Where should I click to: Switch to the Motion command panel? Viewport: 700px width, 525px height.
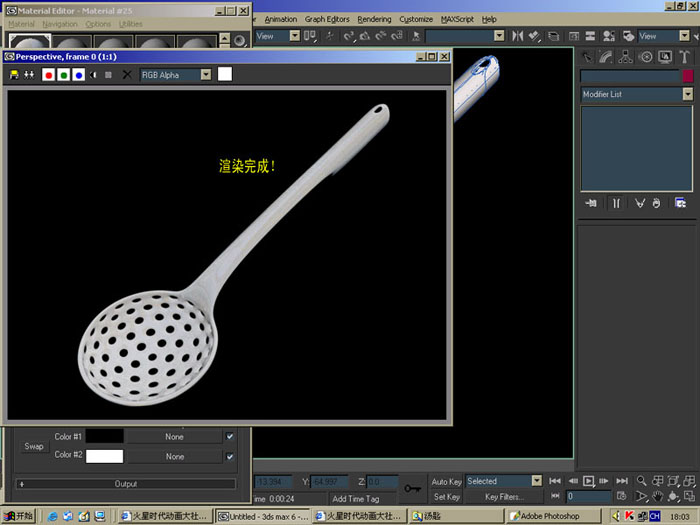point(646,57)
